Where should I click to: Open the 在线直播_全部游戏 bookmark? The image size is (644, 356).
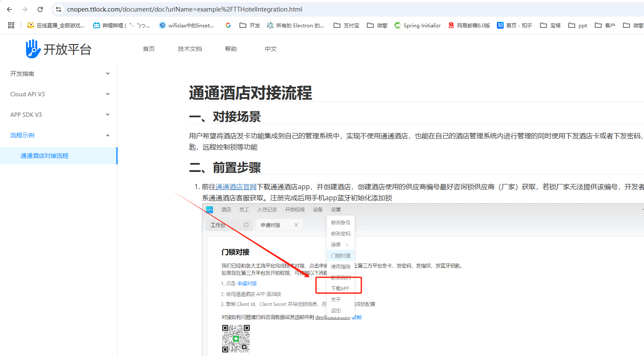tap(56, 25)
